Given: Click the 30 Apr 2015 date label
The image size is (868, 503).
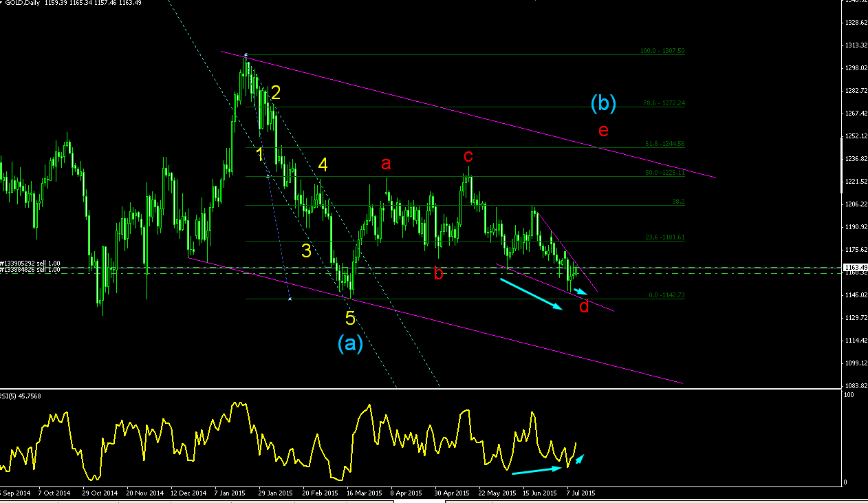Looking at the screenshot, I should pos(452,493).
